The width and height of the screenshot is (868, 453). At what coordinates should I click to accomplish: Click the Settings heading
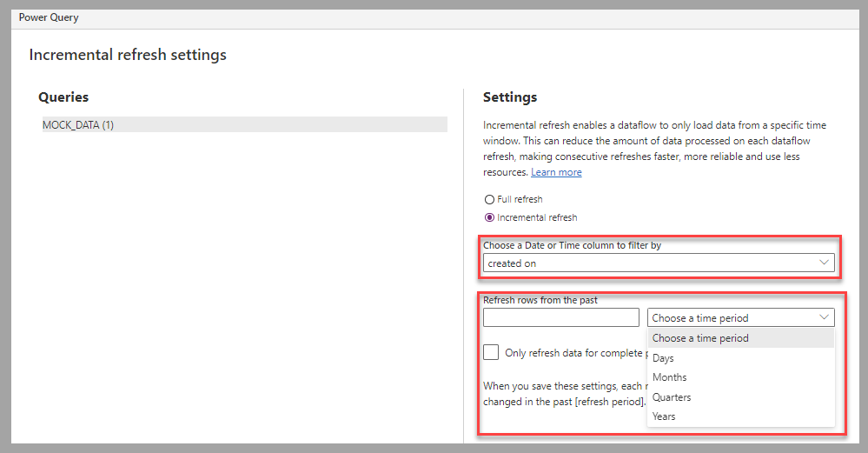click(510, 97)
